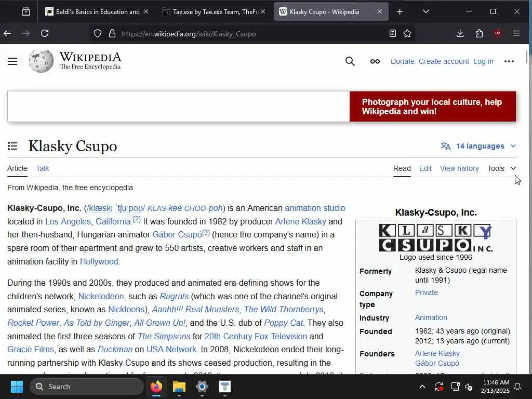Open personal tools ellipsis menu

tap(509, 61)
